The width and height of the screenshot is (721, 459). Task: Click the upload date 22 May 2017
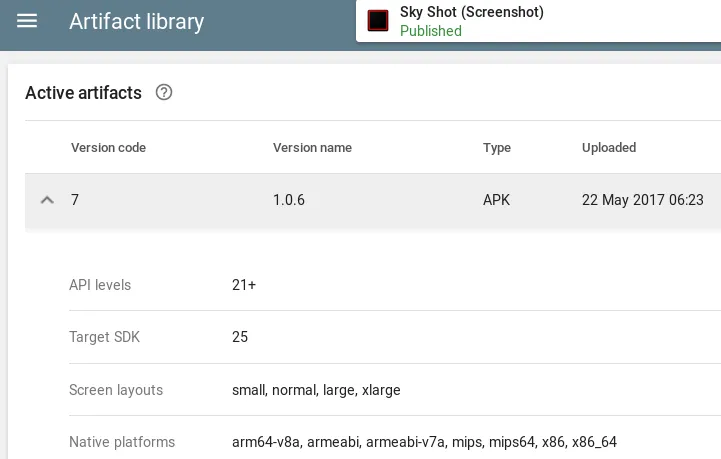tap(643, 200)
